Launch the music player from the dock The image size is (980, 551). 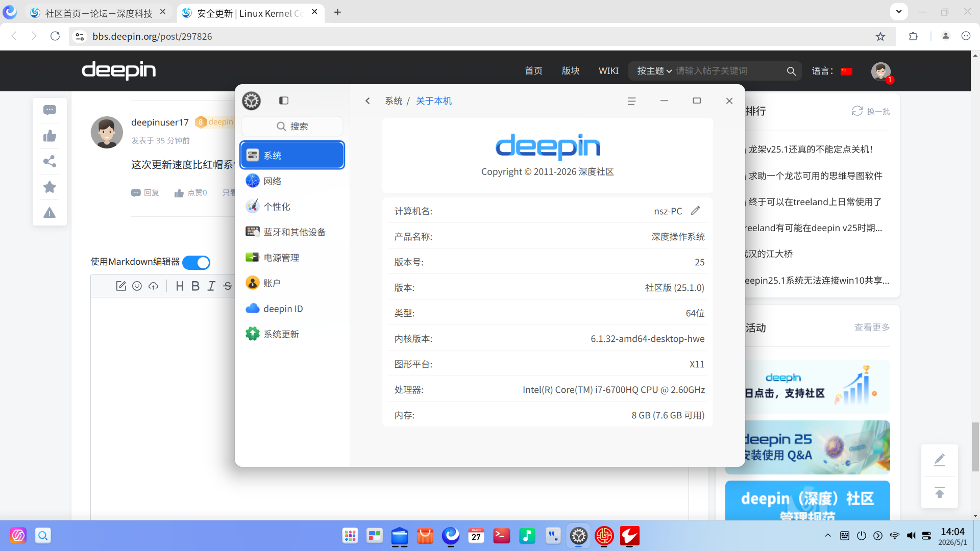(x=527, y=536)
